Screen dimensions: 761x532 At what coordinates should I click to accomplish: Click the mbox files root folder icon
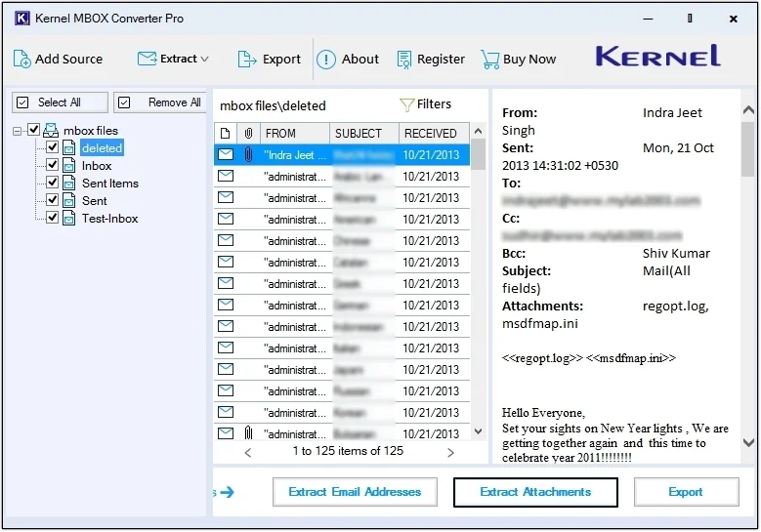tap(51, 130)
